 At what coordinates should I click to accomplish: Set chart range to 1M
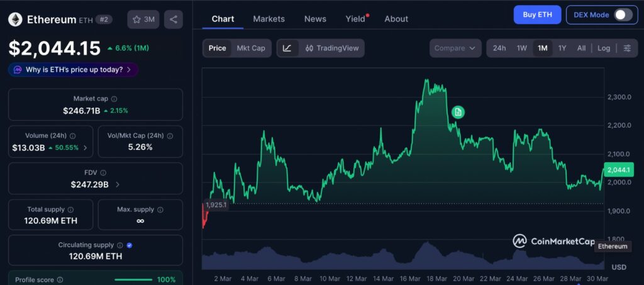coord(543,48)
